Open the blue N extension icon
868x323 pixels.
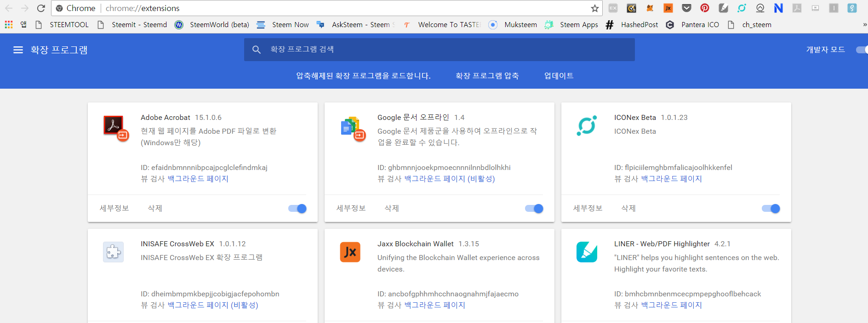778,8
